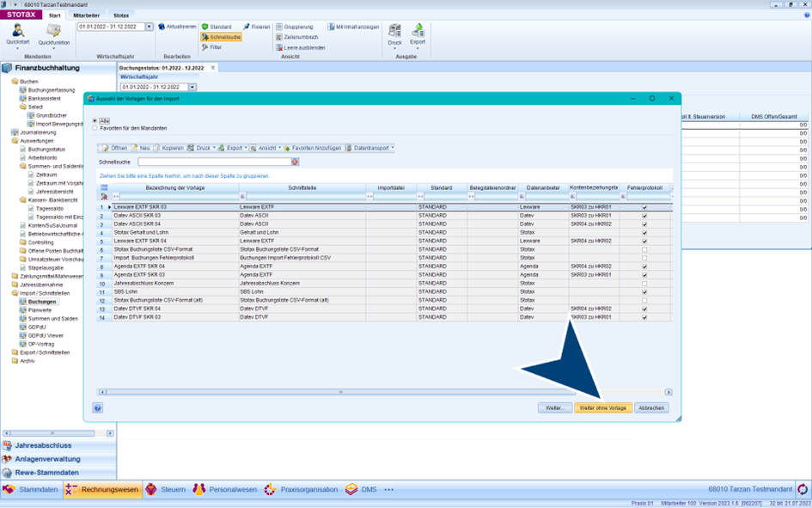Select the Alle radio button
This screenshot has height=508, width=812.
pyautogui.click(x=95, y=120)
